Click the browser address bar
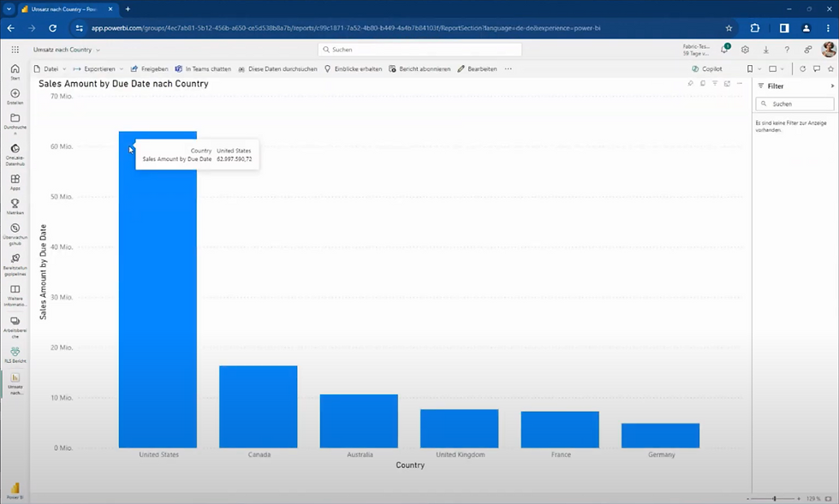839x504 pixels. point(404,28)
